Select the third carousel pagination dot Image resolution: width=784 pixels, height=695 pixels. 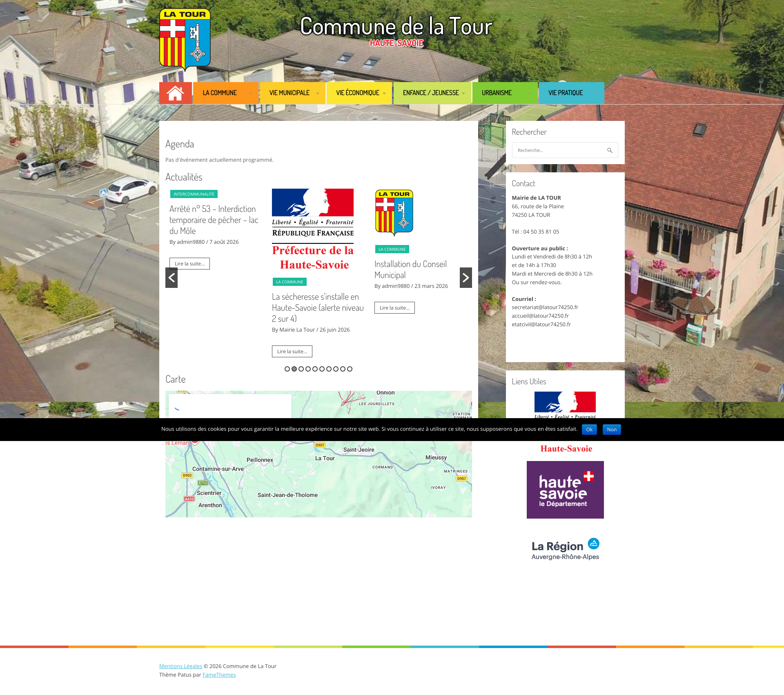pos(301,369)
